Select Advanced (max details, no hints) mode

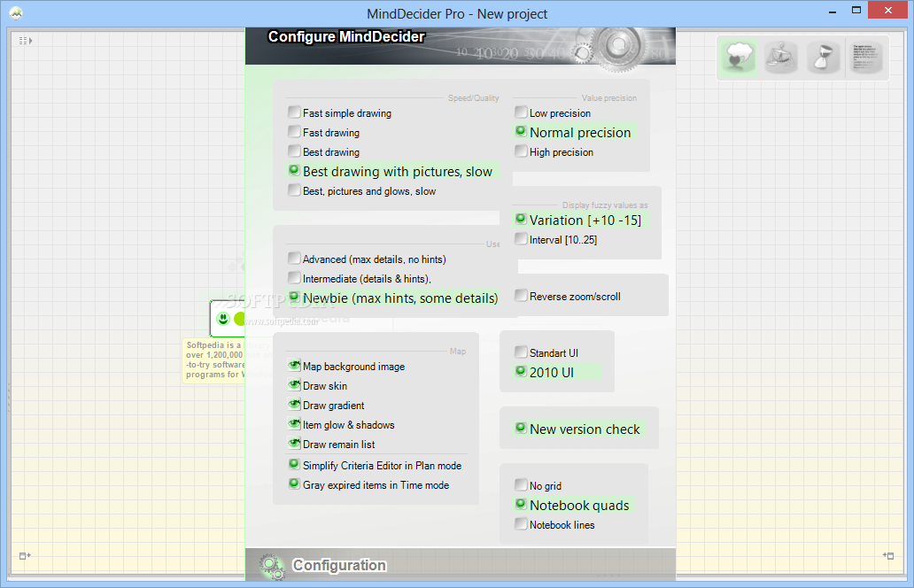[x=368, y=259]
